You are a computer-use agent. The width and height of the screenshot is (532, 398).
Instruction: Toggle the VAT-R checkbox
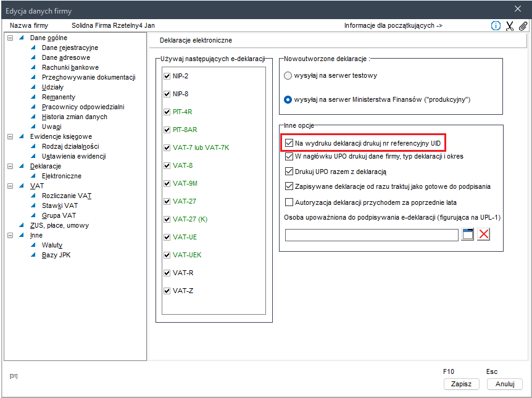[x=167, y=273]
